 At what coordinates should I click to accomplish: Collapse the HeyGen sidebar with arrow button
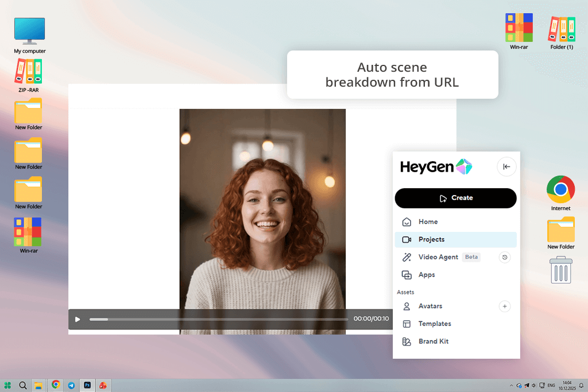point(506,167)
